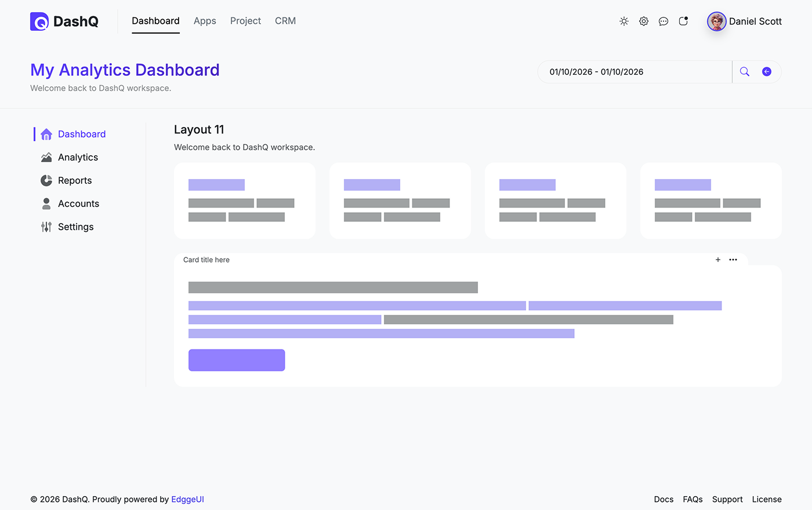Click the Accounts person icon
The image size is (812, 510).
tap(46, 203)
